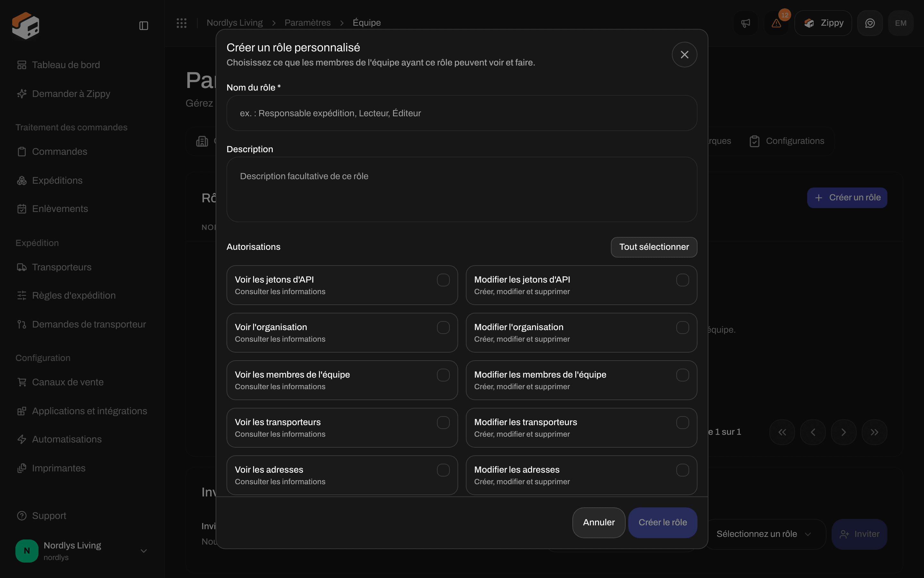Screen dimensions: 924x578
Task: Open the apps grid icon
Action: click(181, 23)
